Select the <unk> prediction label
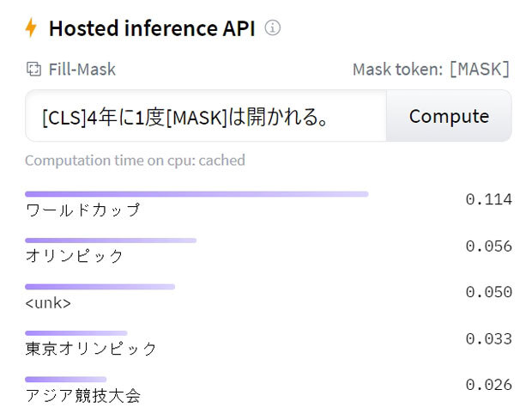Viewport: 532px width, 420px height. [49, 303]
